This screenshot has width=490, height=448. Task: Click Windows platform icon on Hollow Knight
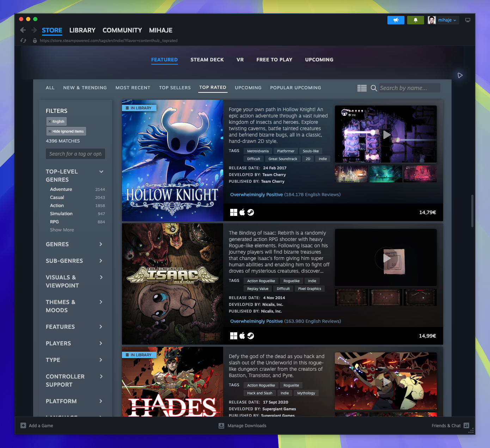point(234,212)
